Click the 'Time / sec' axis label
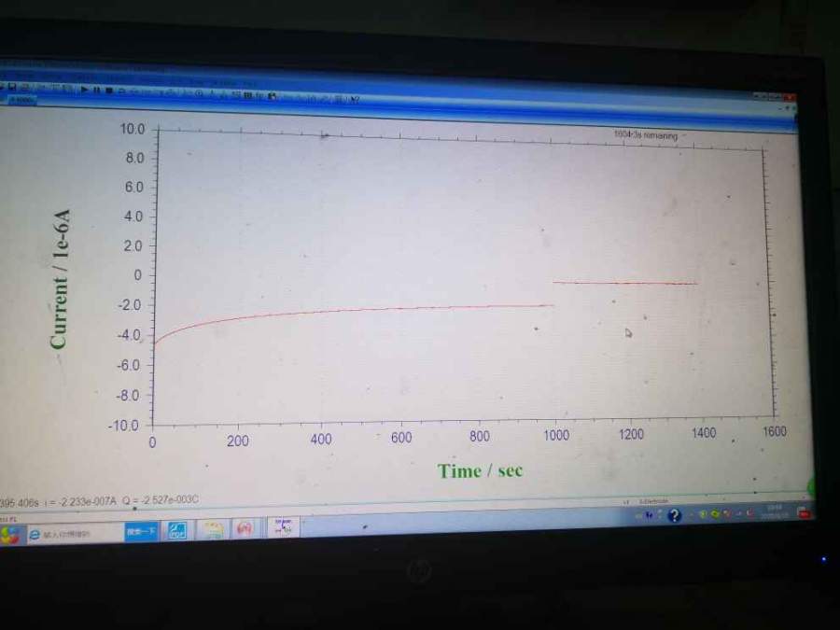 [x=480, y=471]
